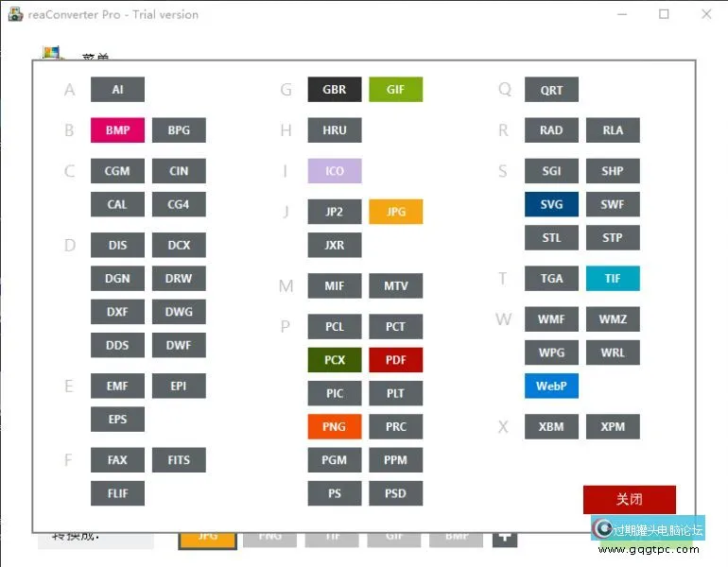Select the dark blue SVG format

pyautogui.click(x=551, y=204)
